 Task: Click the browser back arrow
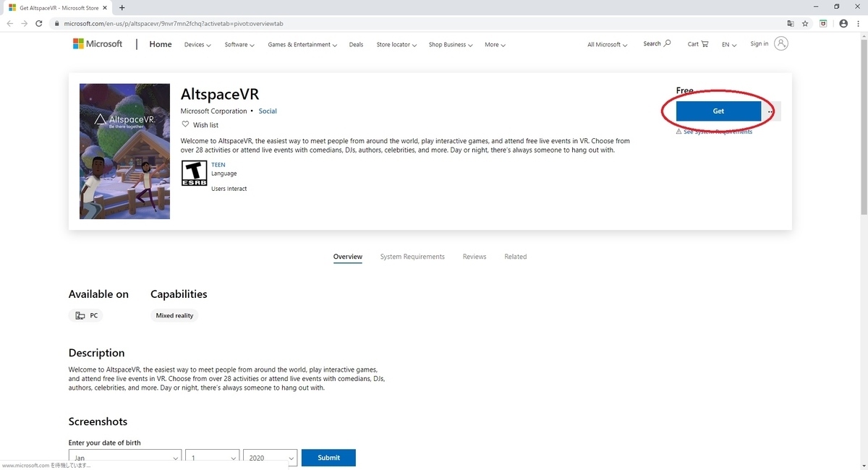pos(10,23)
